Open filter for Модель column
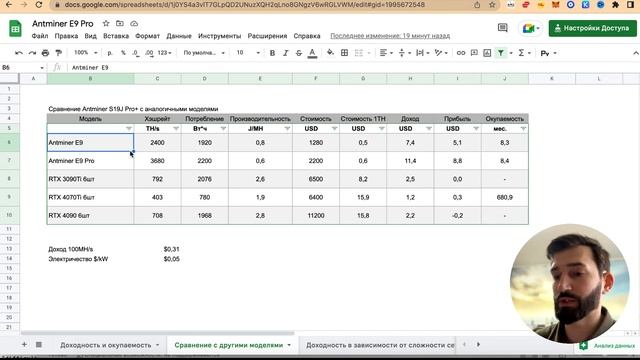 pos(129,129)
